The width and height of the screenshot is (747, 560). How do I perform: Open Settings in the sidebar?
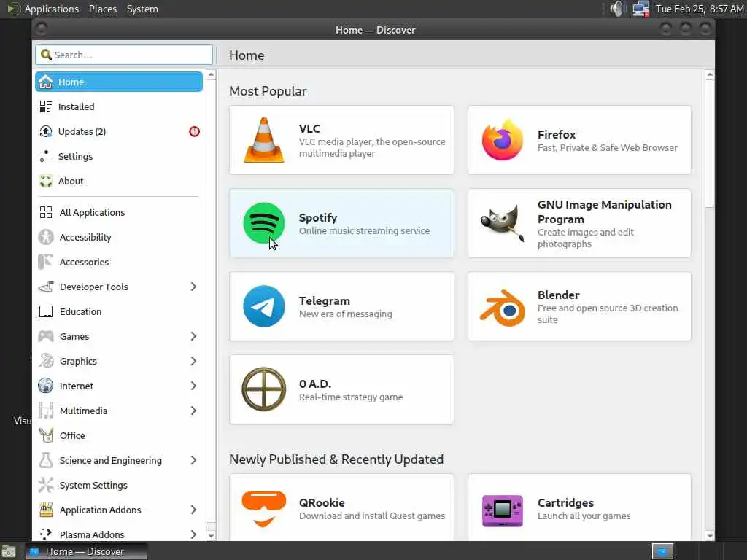119,156
